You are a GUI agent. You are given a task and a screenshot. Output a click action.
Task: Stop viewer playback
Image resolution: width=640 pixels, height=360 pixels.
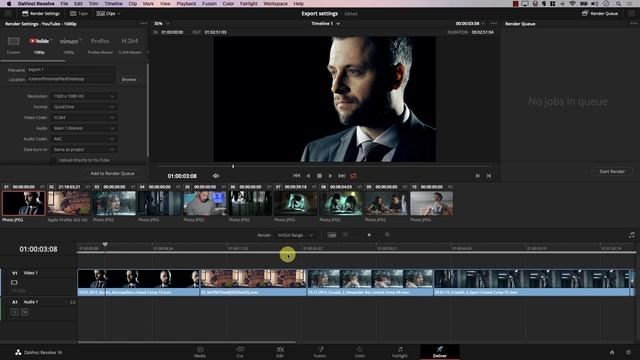coord(319,176)
